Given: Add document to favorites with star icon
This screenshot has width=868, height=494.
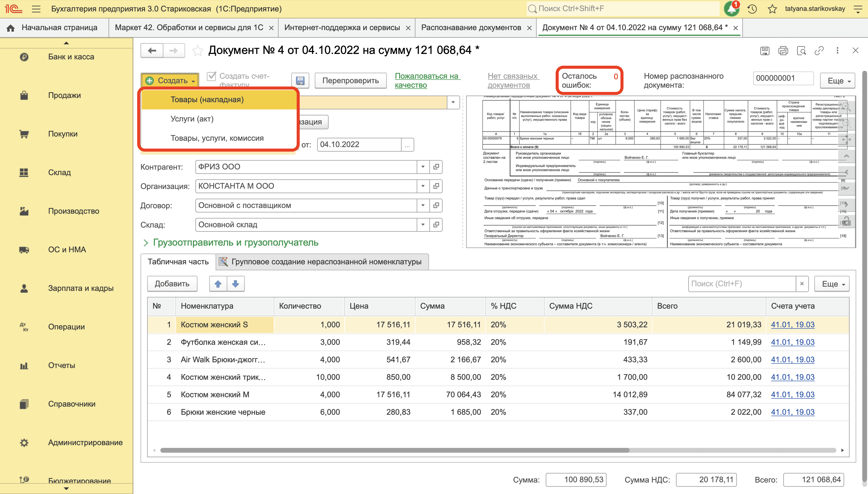Looking at the screenshot, I should tap(197, 51).
